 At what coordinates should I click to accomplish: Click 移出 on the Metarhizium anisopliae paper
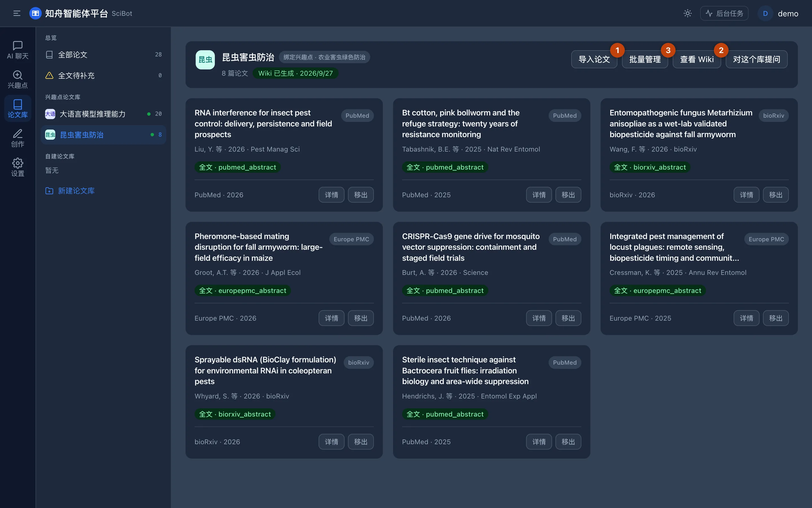point(776,195)
